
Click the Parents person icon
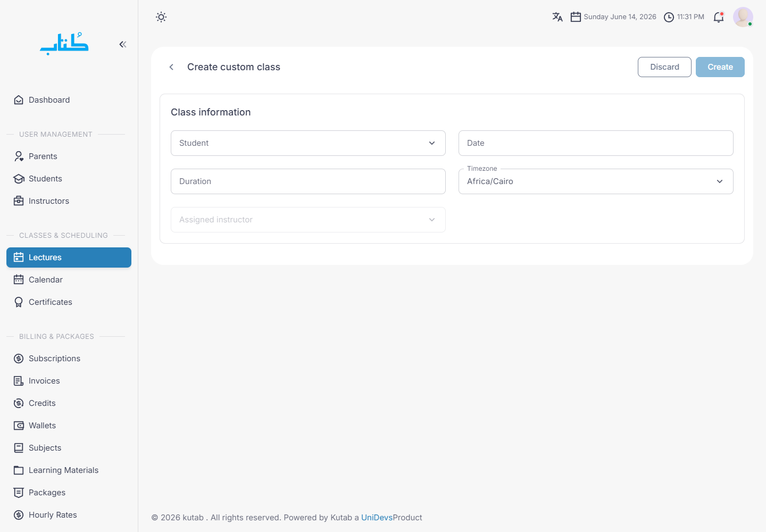click(19, 156)
